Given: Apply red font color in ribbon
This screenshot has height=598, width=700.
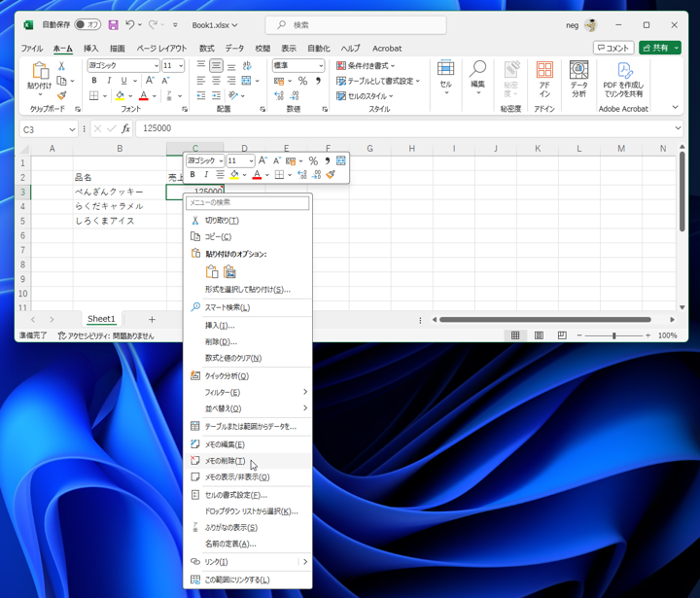Looking at the screenshot, I should (144, 95).
